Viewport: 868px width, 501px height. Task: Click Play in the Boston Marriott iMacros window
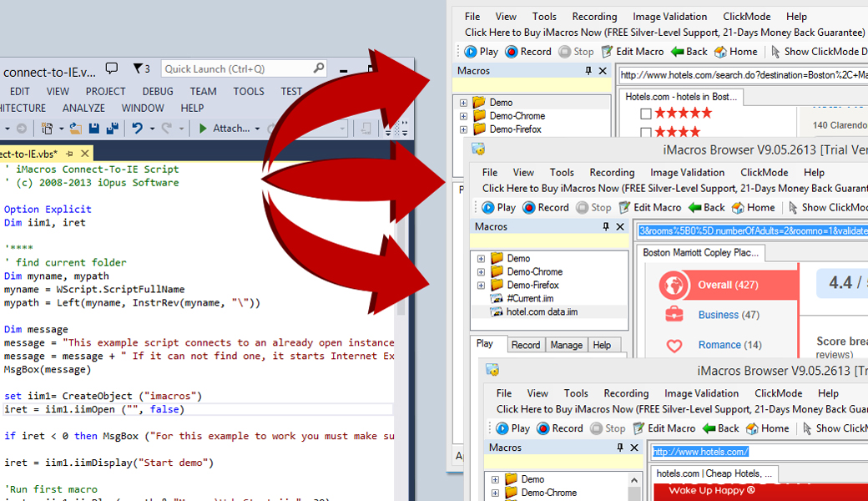[499, 208]
